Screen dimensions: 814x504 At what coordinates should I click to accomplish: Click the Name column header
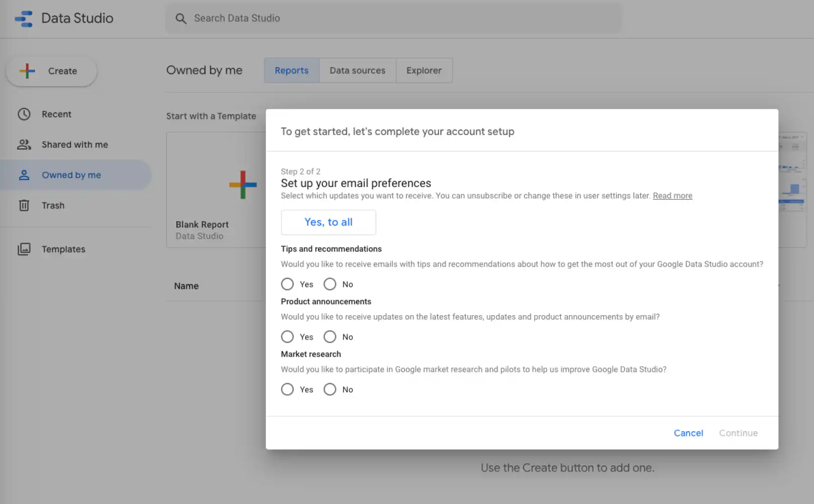(186, 286)
